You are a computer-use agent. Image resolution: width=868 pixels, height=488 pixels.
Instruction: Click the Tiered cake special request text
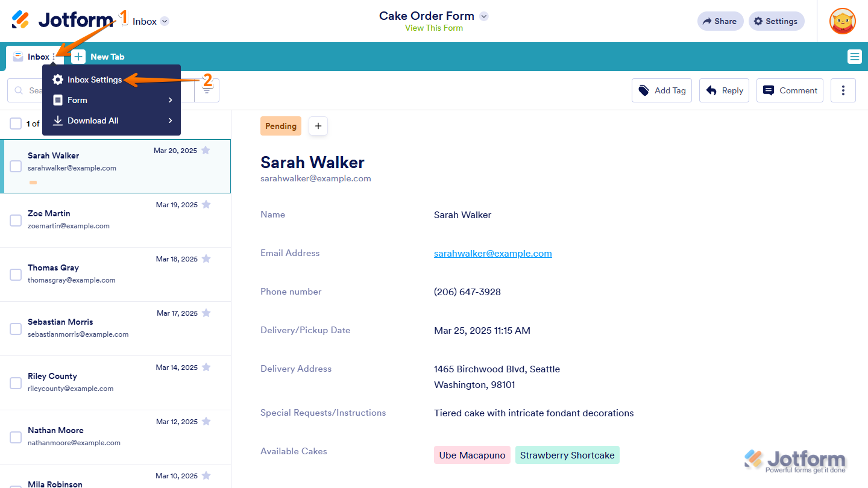click(x=534, y=413)
